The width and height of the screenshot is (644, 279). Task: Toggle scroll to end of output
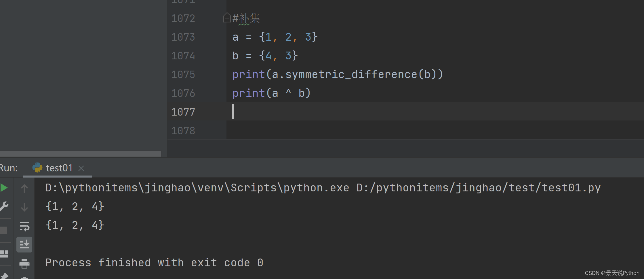[24, 245]
